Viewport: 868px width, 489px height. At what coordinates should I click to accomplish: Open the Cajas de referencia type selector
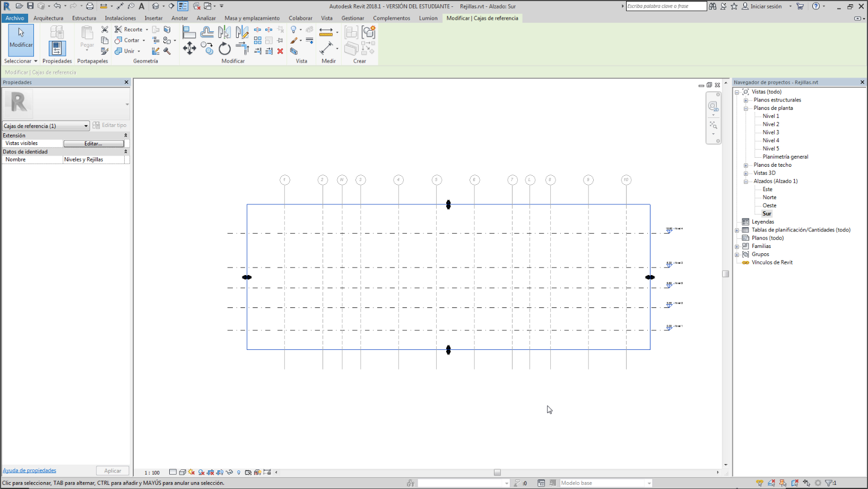46,126
